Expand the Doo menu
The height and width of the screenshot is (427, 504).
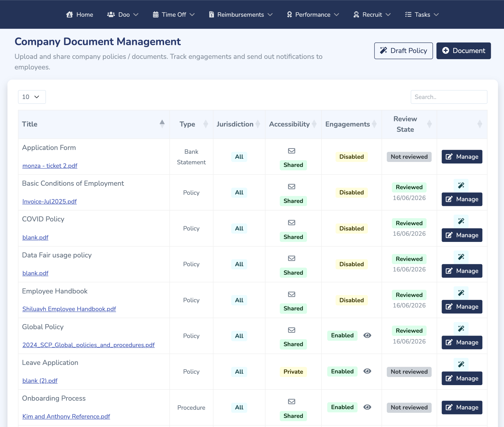pyautogui.click(x=123, y=15)
